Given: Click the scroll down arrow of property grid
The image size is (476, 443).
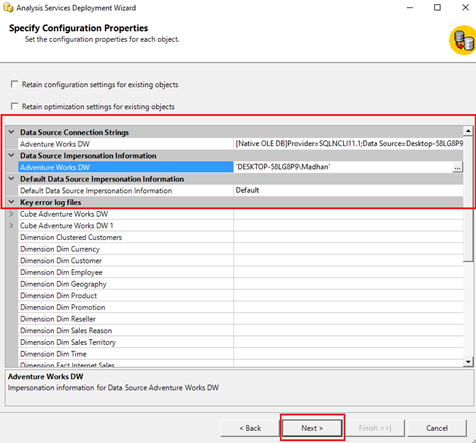Looking at the screenshot, I should point(468,362).
